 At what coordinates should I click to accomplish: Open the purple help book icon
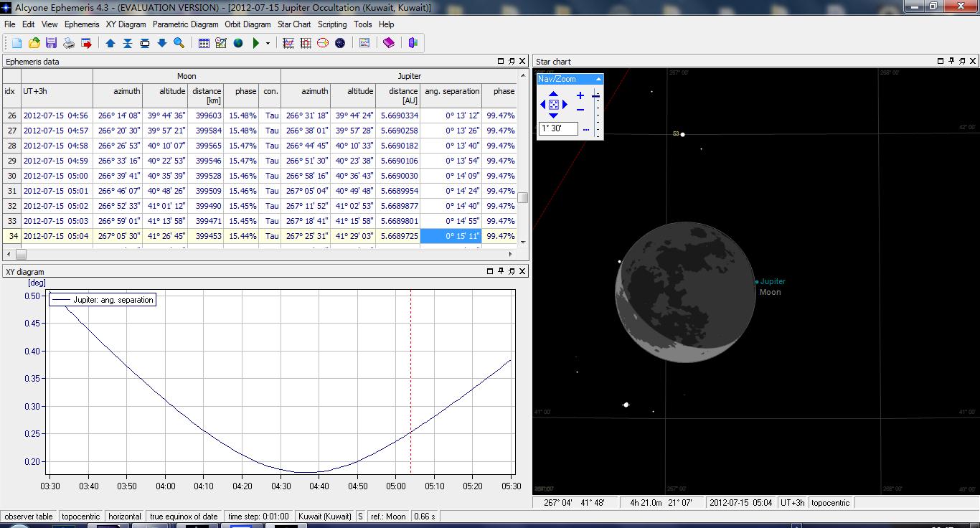click(x=389, y=43)
